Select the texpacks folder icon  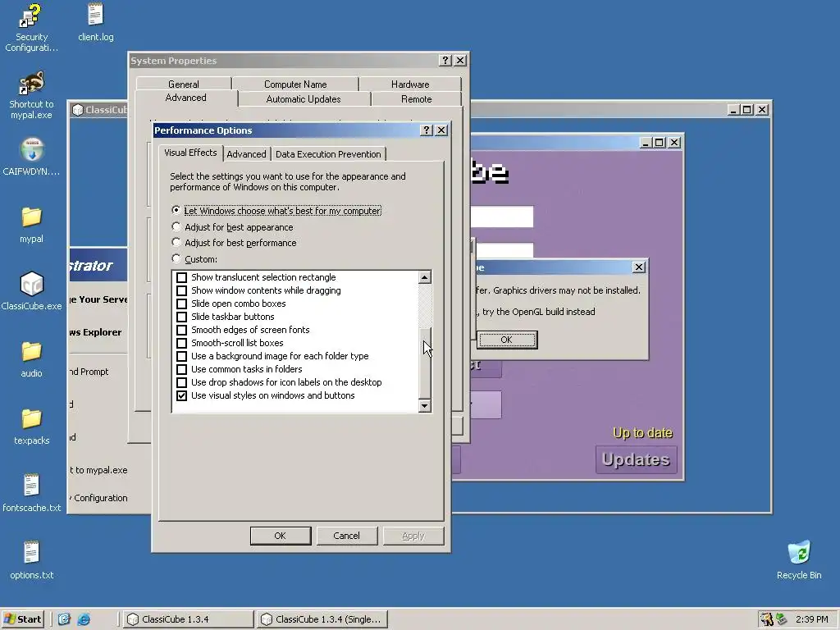coord(31,426)
